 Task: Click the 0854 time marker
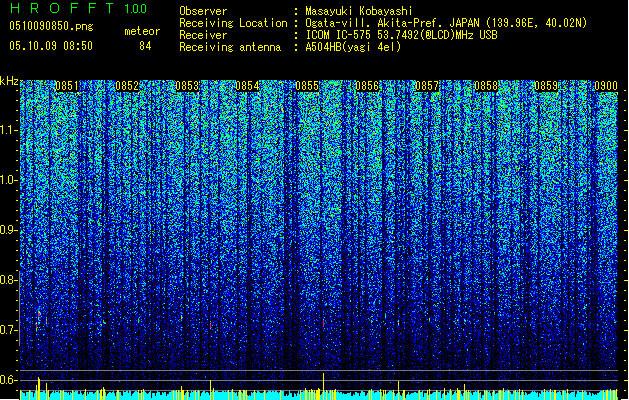pyautogui.click(x=247, y=86)
